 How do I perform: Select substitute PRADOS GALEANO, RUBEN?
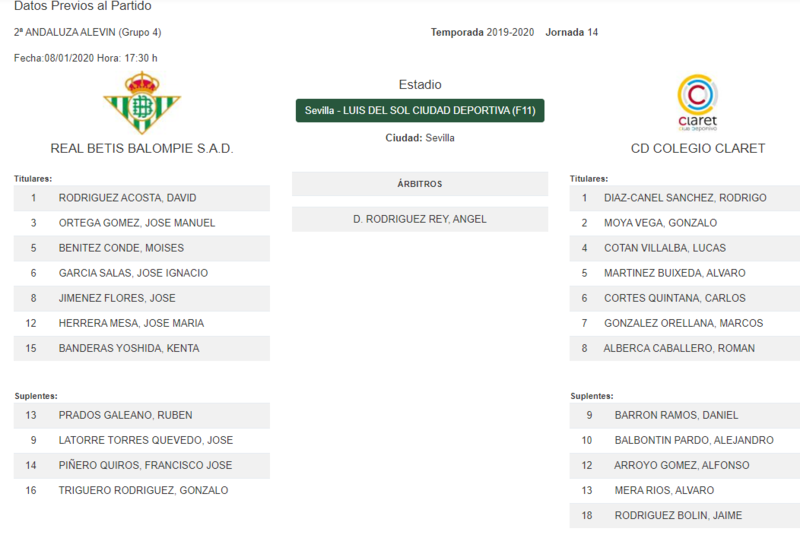pos(142,415)
